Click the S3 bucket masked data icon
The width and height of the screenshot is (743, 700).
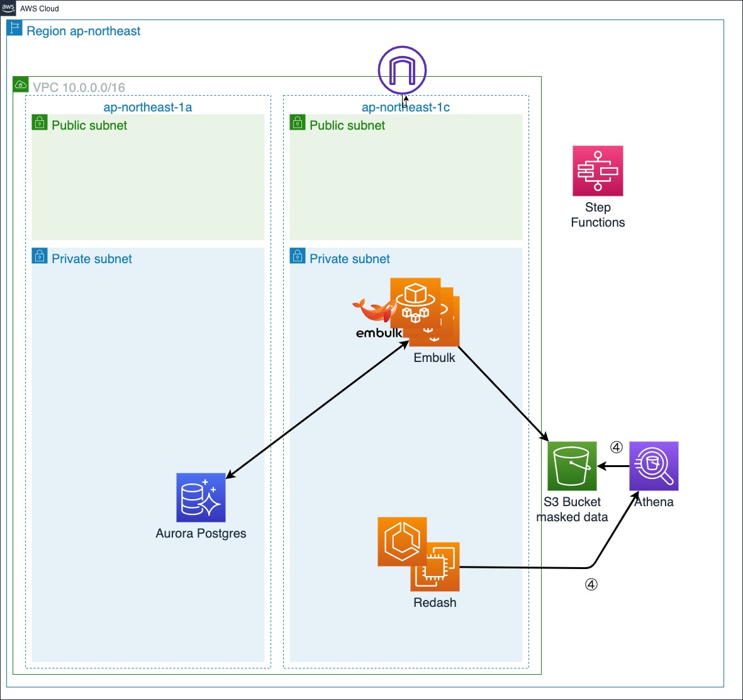click(571, 466)
